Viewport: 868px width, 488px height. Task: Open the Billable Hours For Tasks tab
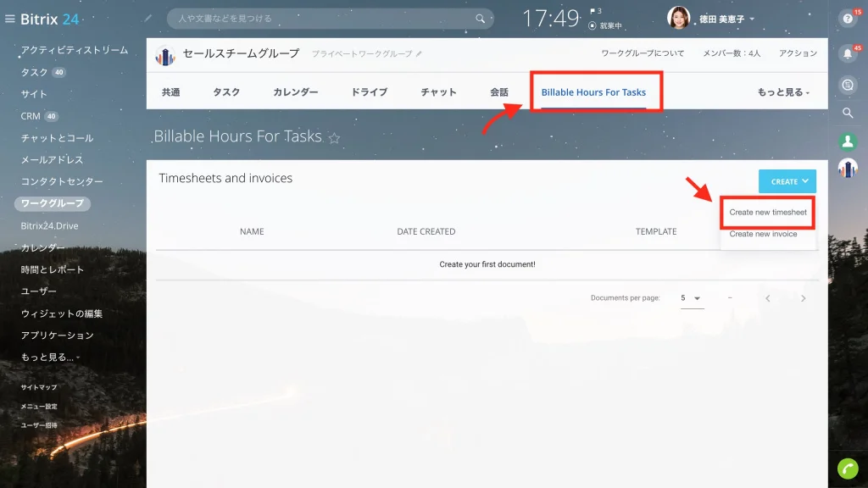[x=593, y=92]
